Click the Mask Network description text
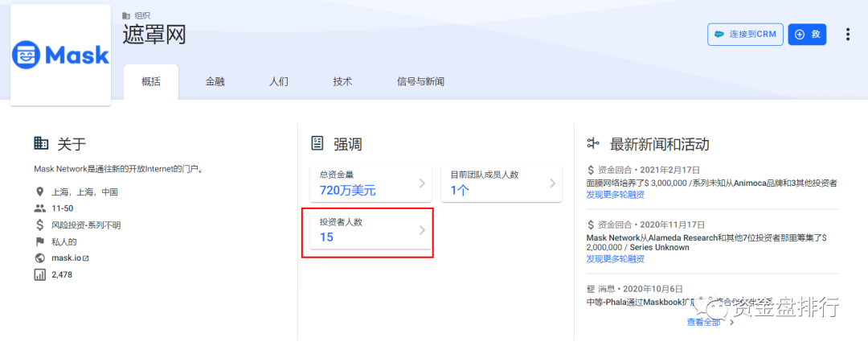The height and width of the screenshot is (346, 868). coord(118,169)
